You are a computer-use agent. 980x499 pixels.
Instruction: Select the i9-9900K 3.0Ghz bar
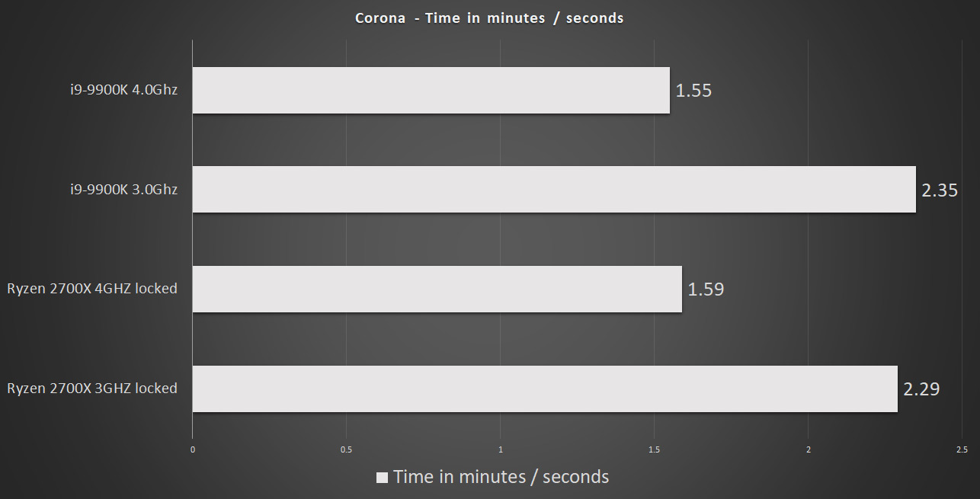click(553, 190)
